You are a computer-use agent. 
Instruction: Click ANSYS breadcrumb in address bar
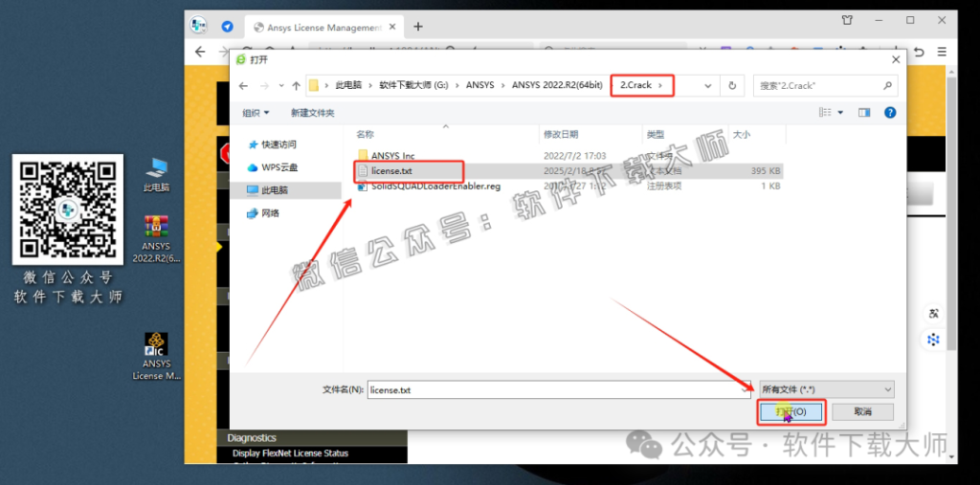coord(480,86)
